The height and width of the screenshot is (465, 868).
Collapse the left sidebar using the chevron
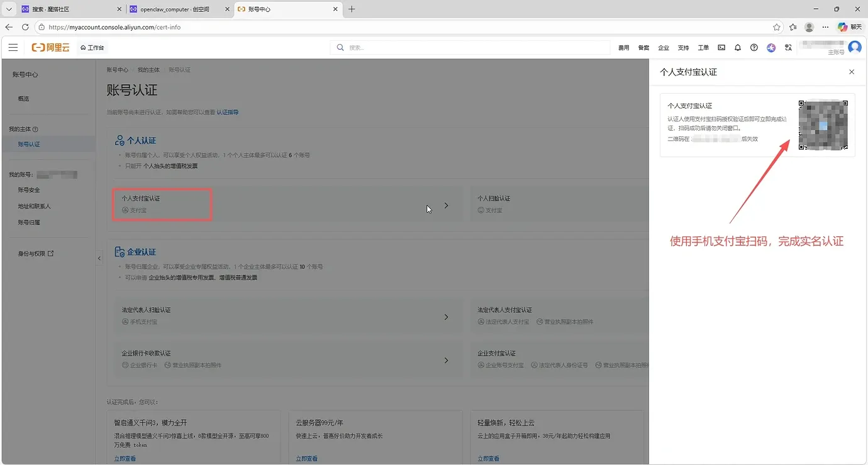[99, 258]
